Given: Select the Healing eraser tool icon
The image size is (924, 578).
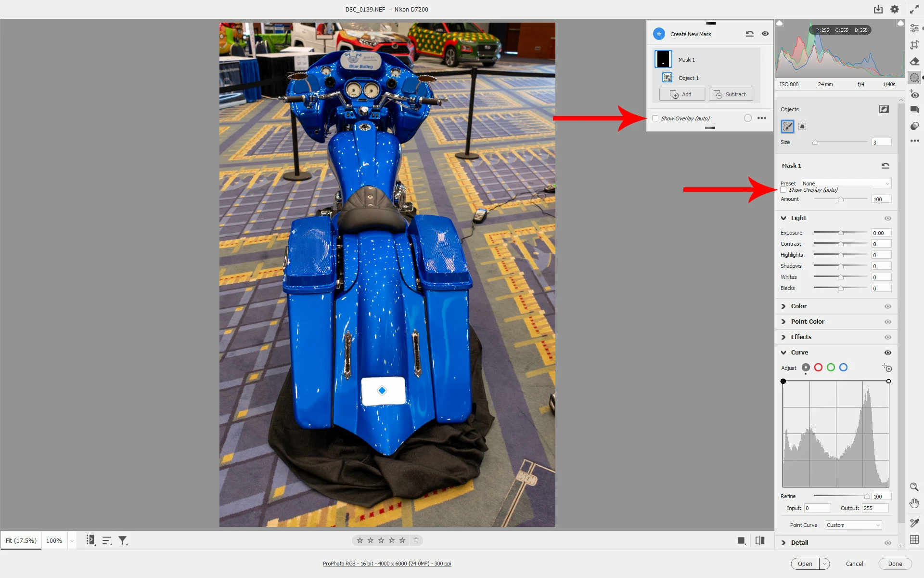Looking at the screenshot, I should [x=914, y=61].
